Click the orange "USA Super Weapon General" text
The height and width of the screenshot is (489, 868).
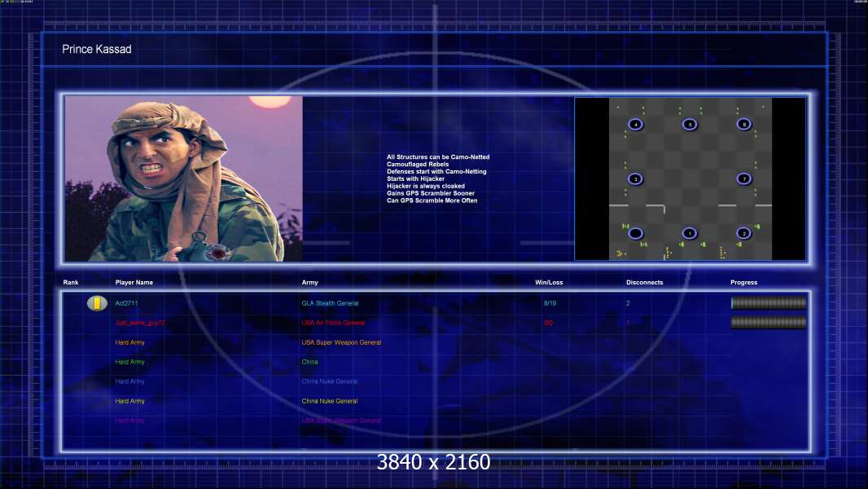(341, 343)
